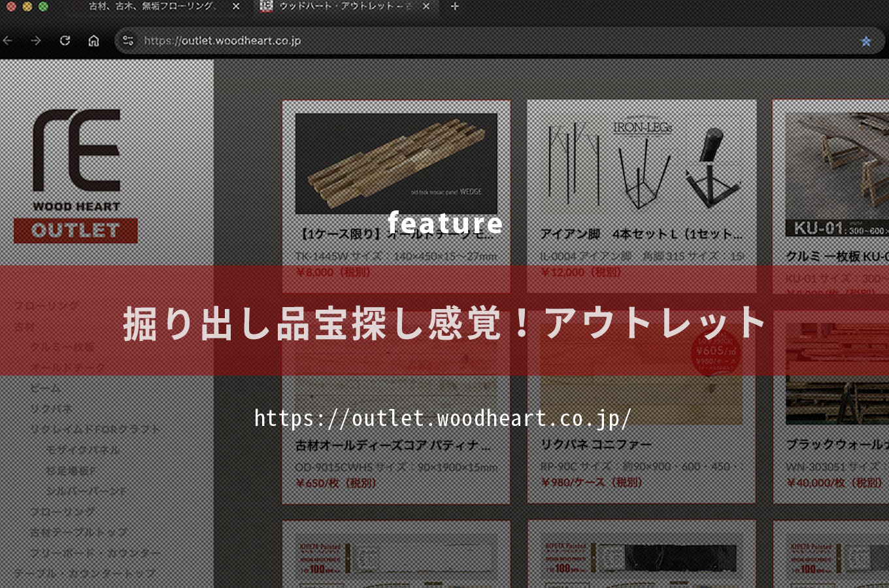Click the OD-9015CWHS size description text

(396, 468)
